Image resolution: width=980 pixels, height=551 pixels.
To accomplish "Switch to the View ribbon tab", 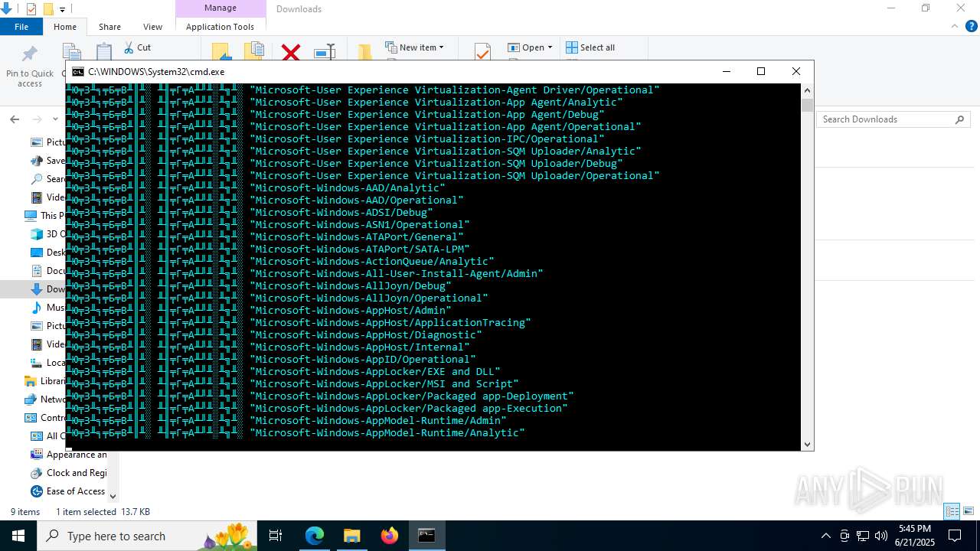I will click(x=152, y=27).
